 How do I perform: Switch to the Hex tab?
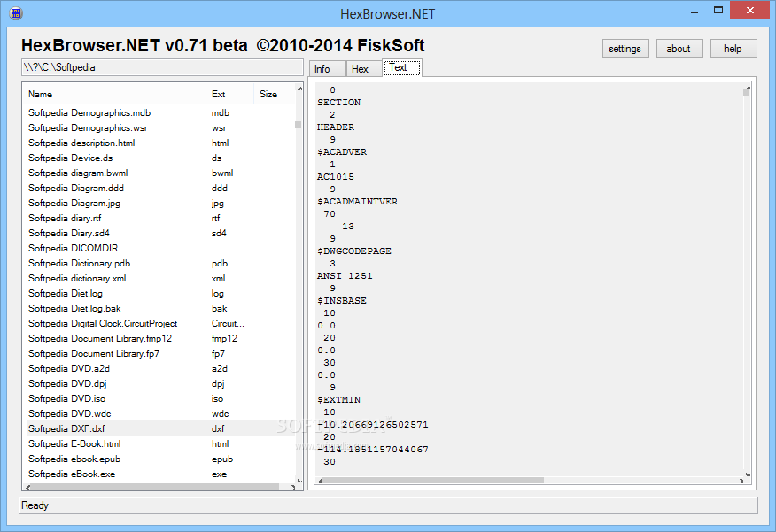click(364, 69)
